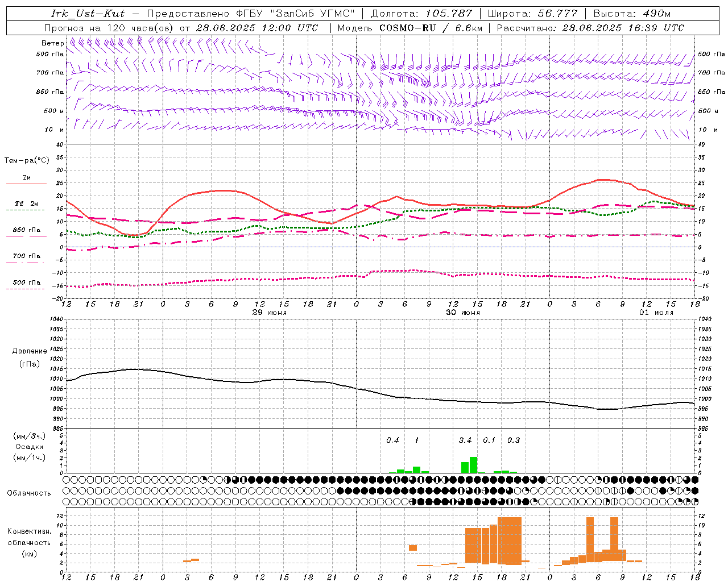Click the '0.1' precipitation amount

[x=489, y=440]
